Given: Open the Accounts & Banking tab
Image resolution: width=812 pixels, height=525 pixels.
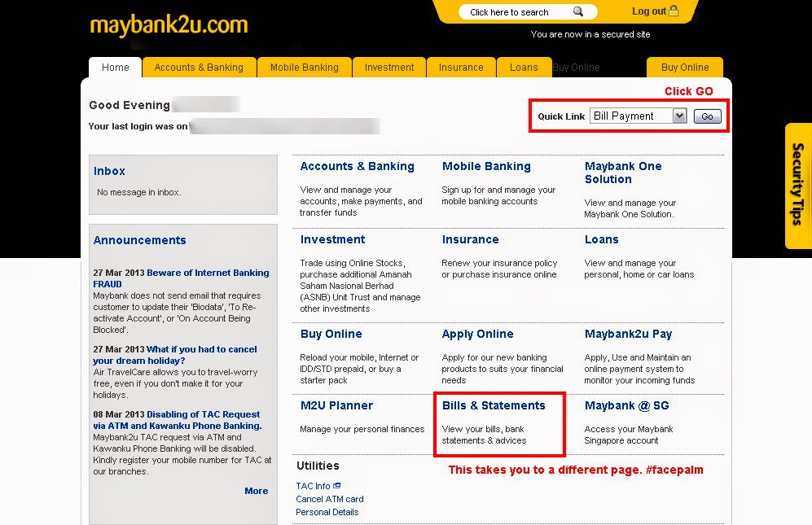Looking at the screenshot, I should (x=199, y=68).
